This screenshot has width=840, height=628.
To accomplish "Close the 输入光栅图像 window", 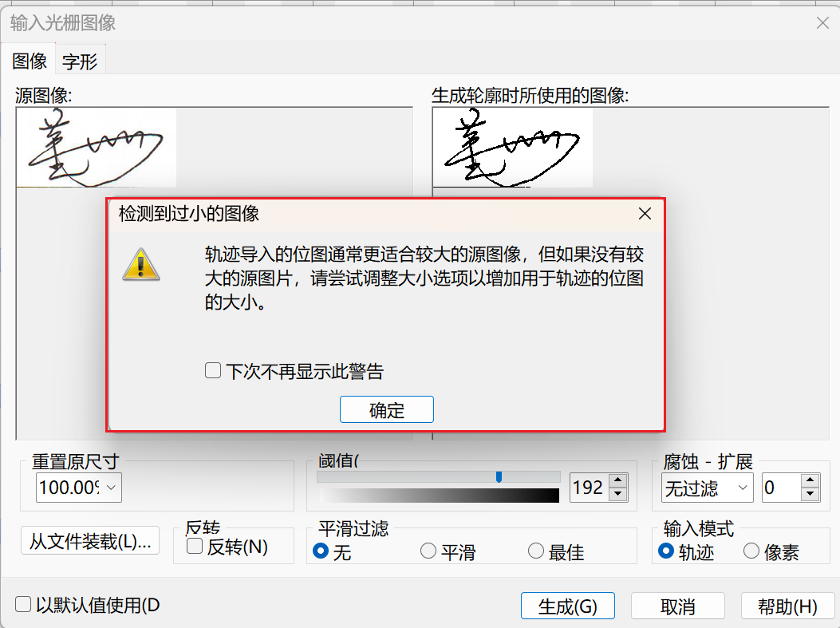I will [x=823, y=22].
